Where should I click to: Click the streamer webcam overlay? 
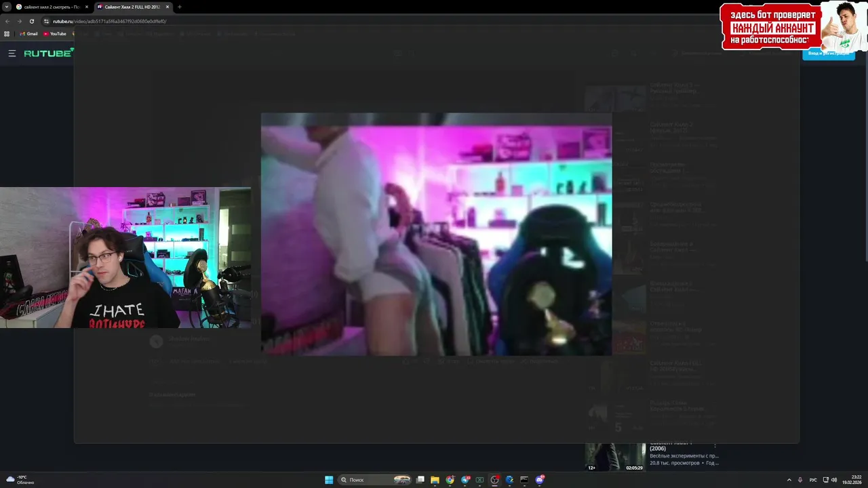[x=125, y=258]
